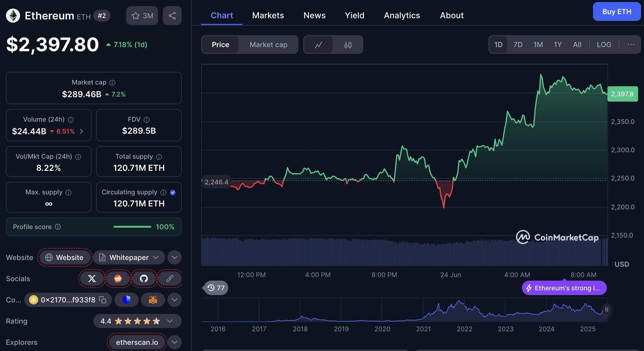Open chart more options ellipsis

click(631, 44)
